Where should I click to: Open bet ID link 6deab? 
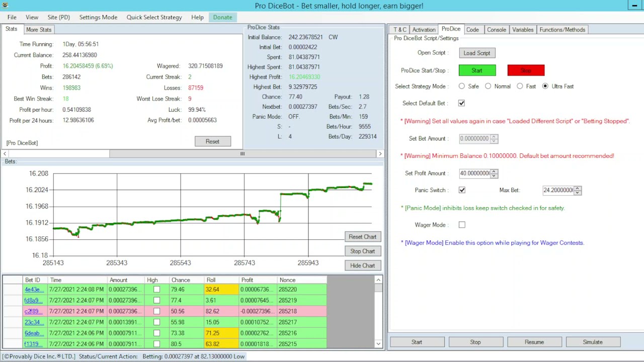(34, 333)
